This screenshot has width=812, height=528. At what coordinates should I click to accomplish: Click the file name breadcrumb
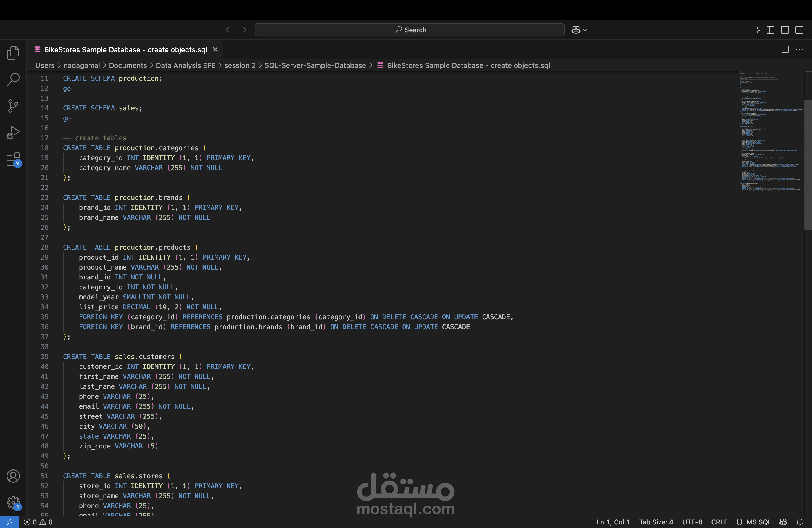point(468,65)
